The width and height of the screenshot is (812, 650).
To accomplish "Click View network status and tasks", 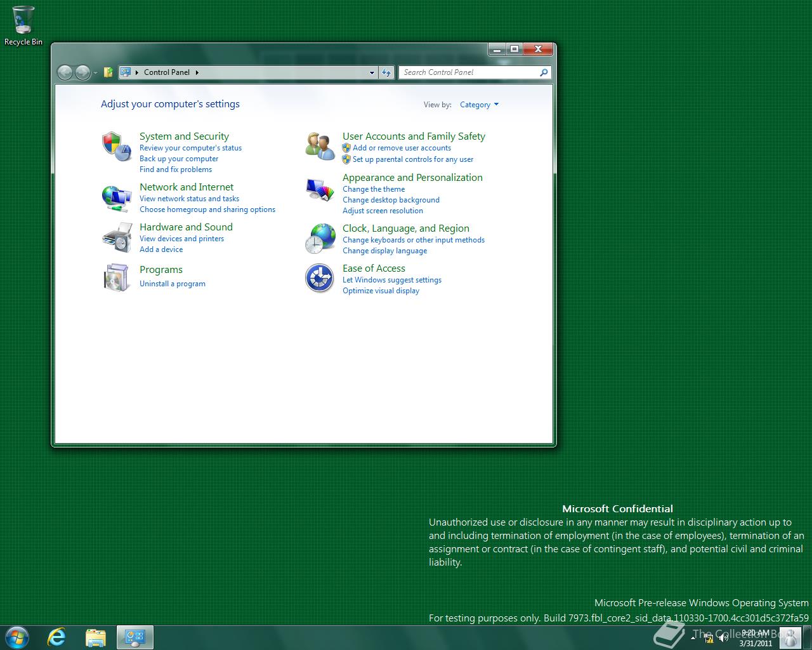I will click(189, 199).
